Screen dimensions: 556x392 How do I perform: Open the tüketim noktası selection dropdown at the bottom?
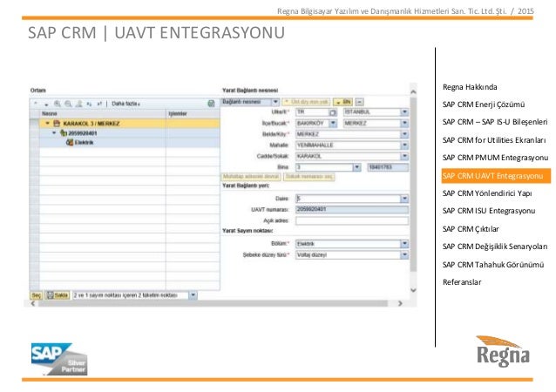coord(193,295)
